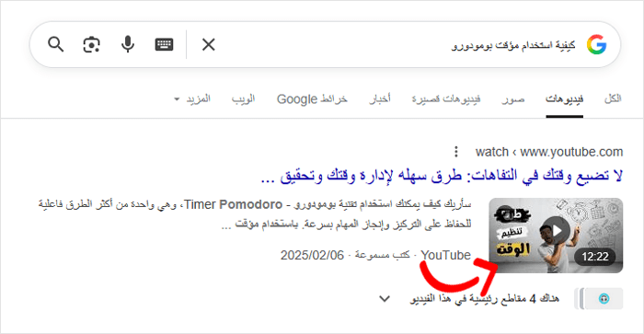Open the video result title link

click(x=442, y=176)
